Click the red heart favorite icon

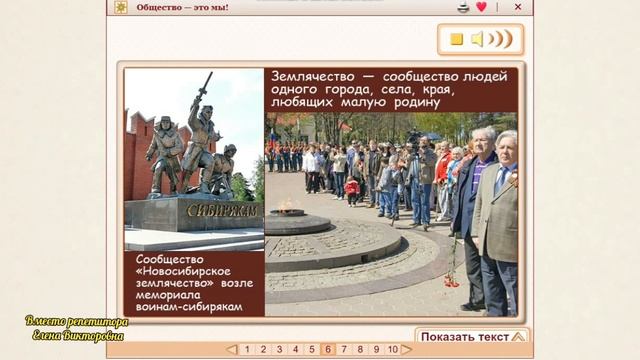482,7
